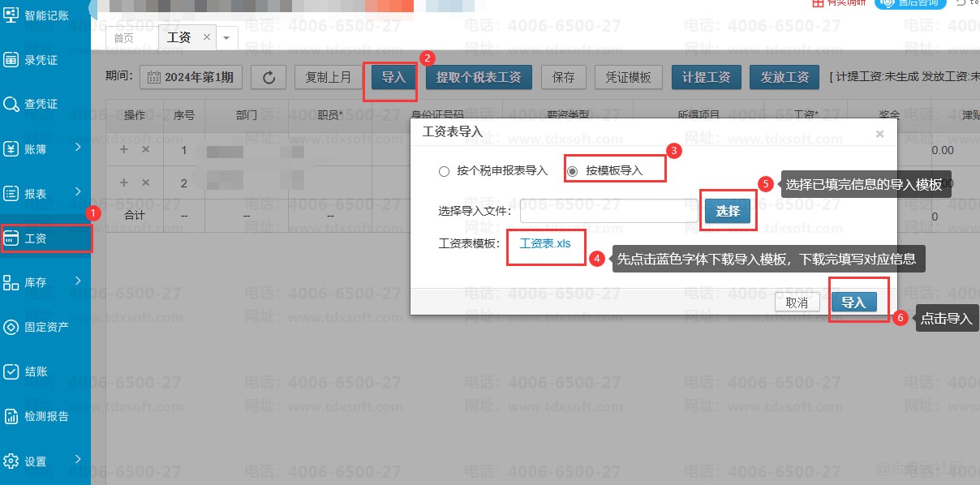Click the plus icon in row 1

(x=124, y=150)
